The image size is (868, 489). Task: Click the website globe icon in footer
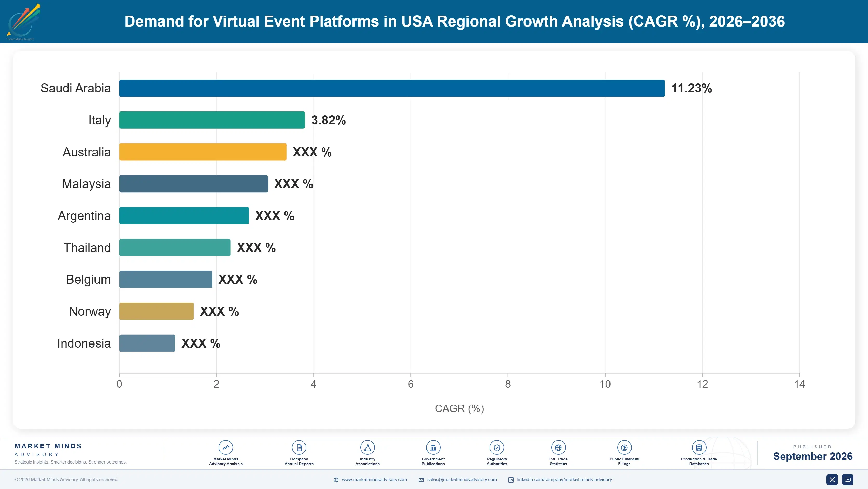(336, 480)
